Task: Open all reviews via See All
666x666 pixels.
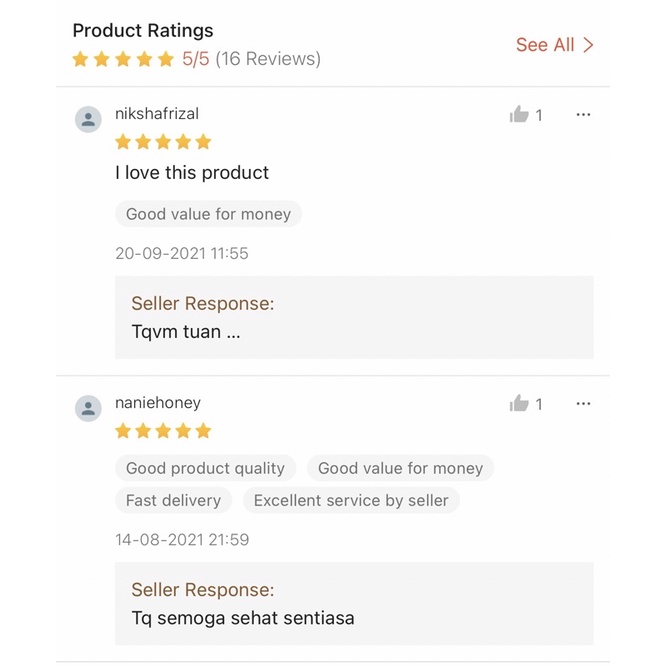Action: coord(545,45)
